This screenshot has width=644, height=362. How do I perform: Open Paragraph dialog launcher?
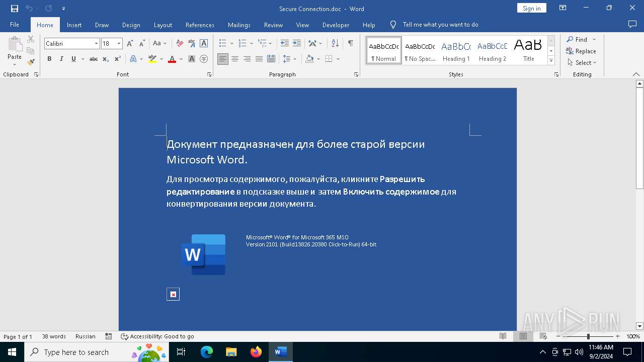pos(356,74)
